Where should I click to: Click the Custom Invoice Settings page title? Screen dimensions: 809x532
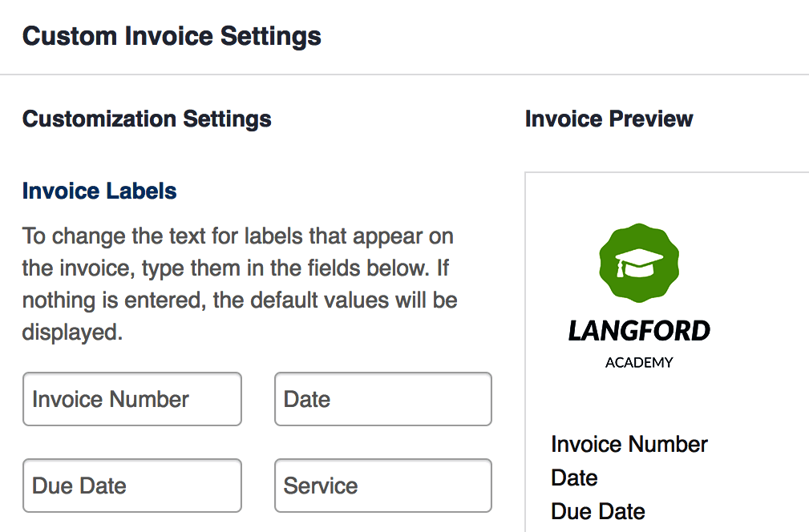pyautogui.click(x=172, y=37)
